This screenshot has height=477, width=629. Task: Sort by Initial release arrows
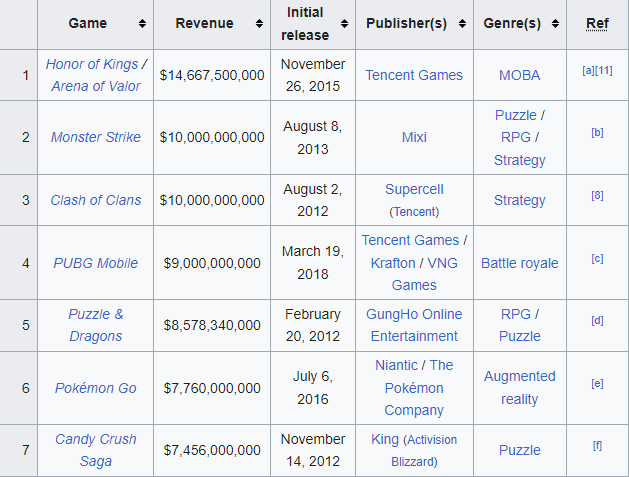(x=344, y=24)
